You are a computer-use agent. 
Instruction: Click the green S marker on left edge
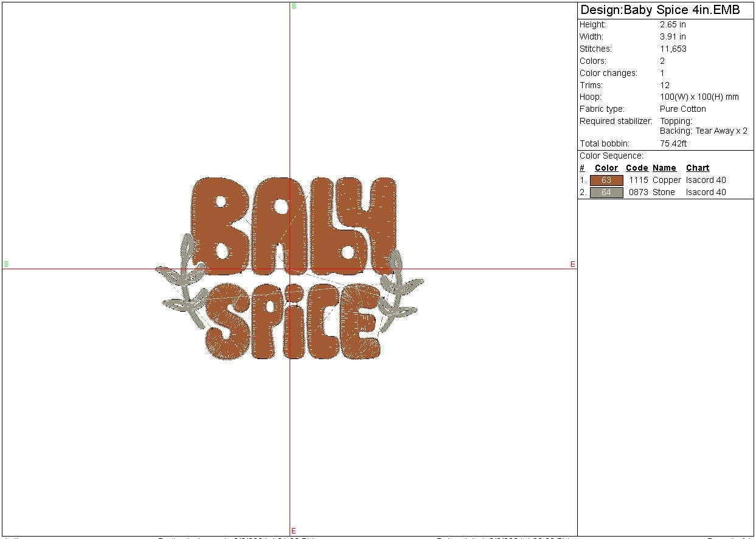click(x=6, y=264)
